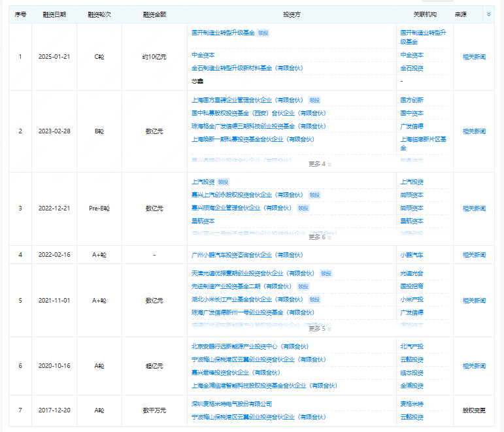The width and height of the screenshot is (504, 432).
Task: Open 云毅投资 institution in the 2017-12-20 row
Action: coord(412,417)
